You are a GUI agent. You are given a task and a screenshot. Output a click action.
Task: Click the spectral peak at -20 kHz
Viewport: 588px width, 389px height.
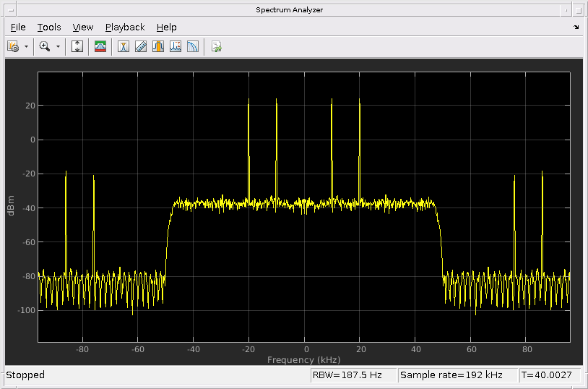pos(248,150)
